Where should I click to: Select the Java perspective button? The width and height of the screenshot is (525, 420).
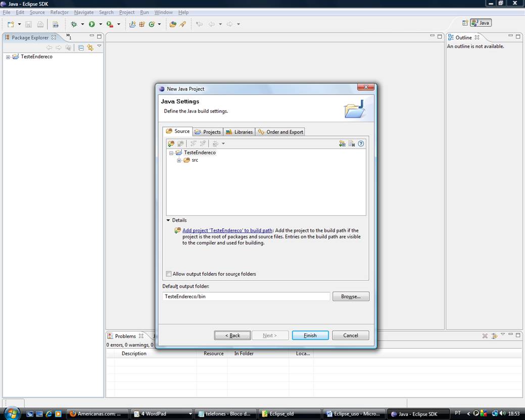pos(481,23)
